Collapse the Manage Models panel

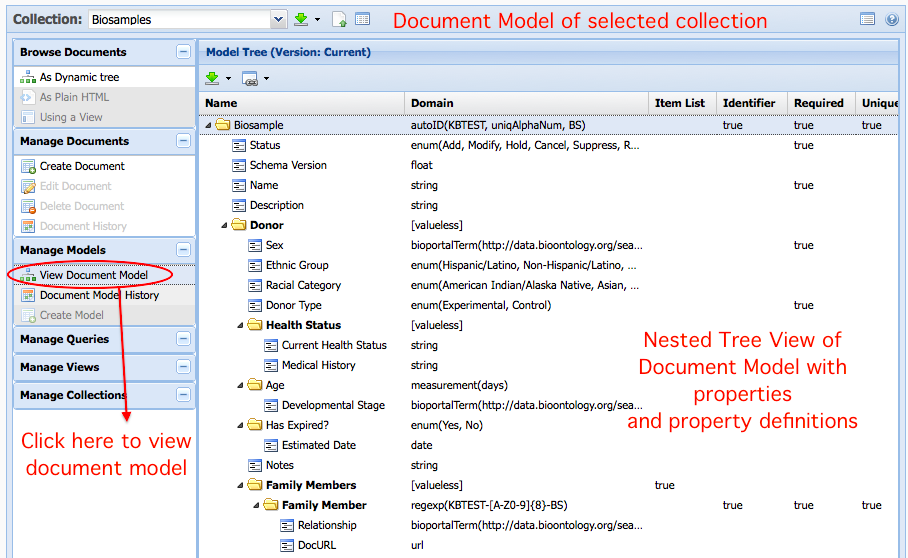(183, 249)
